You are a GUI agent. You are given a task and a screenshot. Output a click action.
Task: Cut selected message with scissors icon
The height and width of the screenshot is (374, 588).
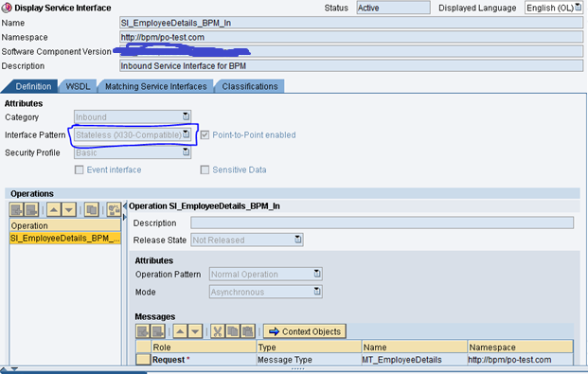[218, 331]
